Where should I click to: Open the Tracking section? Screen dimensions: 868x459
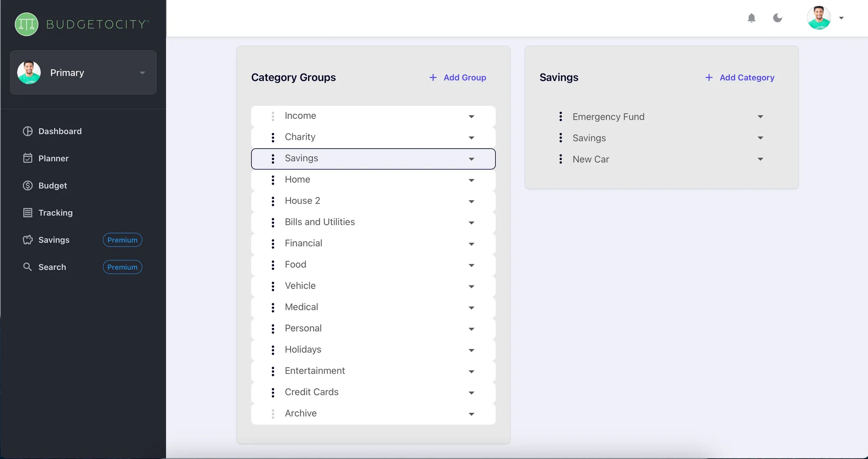pyautogui.click(x=55, y=212)
